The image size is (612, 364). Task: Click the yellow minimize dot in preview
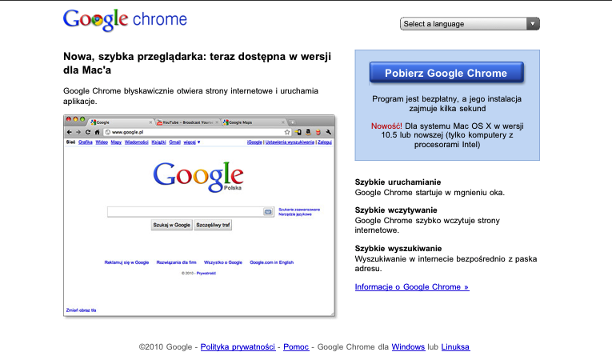[x=75, y=119]
